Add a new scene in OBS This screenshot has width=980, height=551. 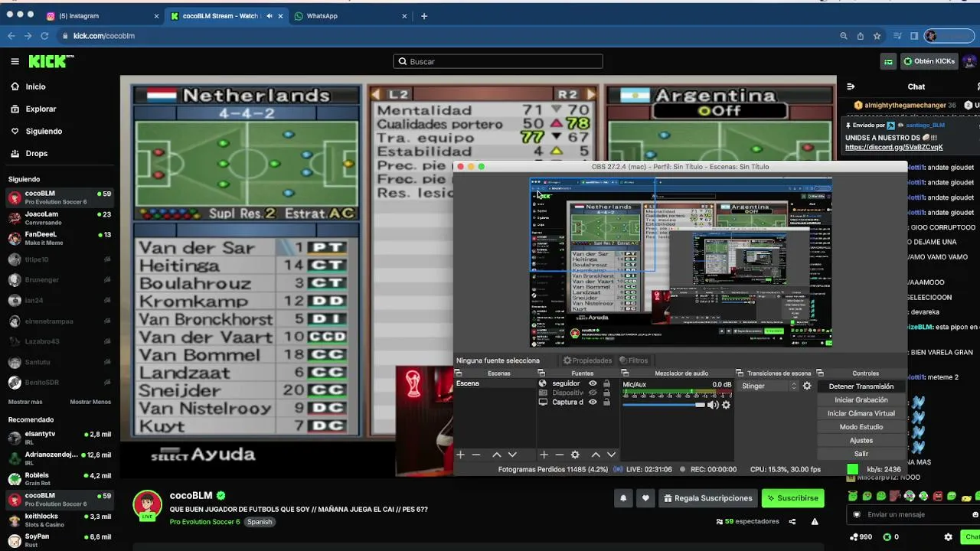click(460, 455)
